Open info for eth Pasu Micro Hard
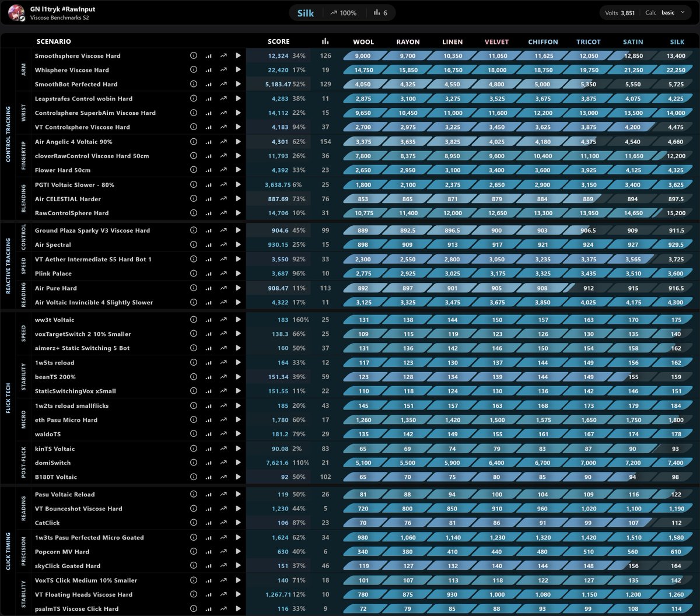Image resolution: width=700 pixels, height=616 pixels. tap(194, 420)
